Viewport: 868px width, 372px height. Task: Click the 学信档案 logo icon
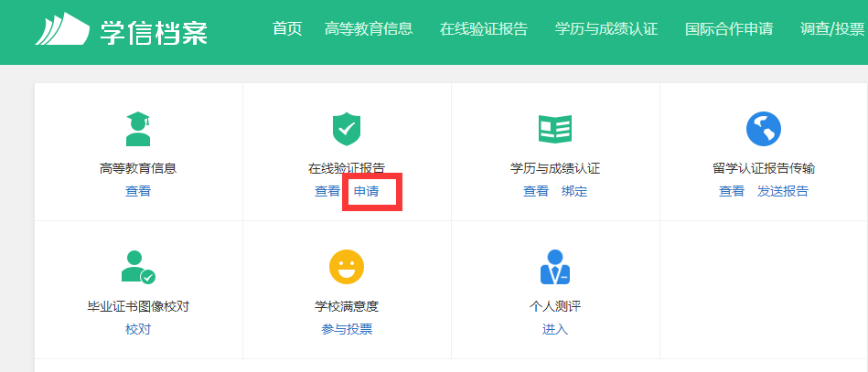(x=62, y=30)
